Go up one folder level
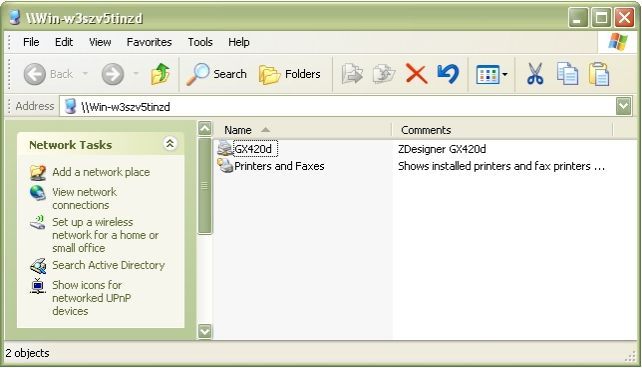642x368 pixels. [x=160, y=74]
